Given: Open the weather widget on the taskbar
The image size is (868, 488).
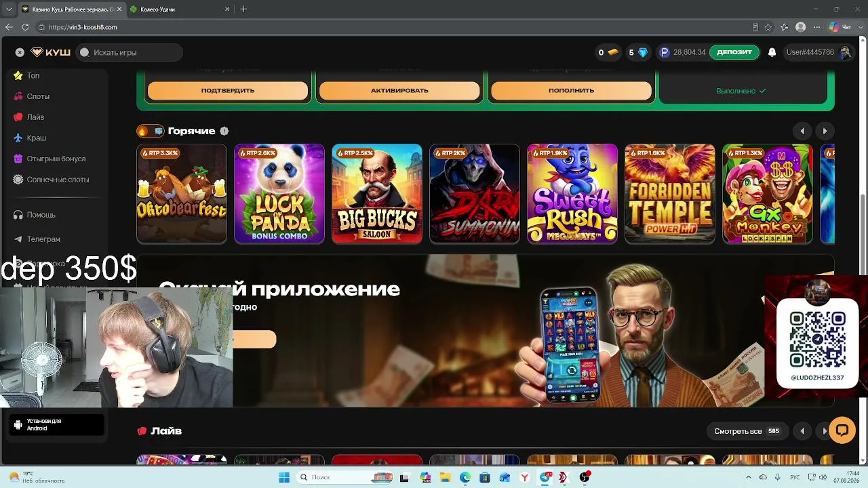Looking at the screenshot, I should pos(37,477).
